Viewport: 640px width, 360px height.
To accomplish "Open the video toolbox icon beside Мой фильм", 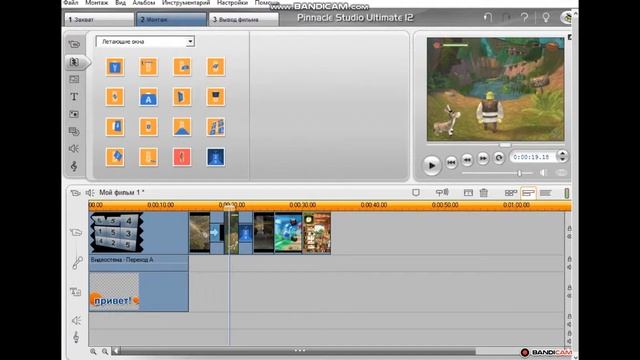I will point(75,193).
